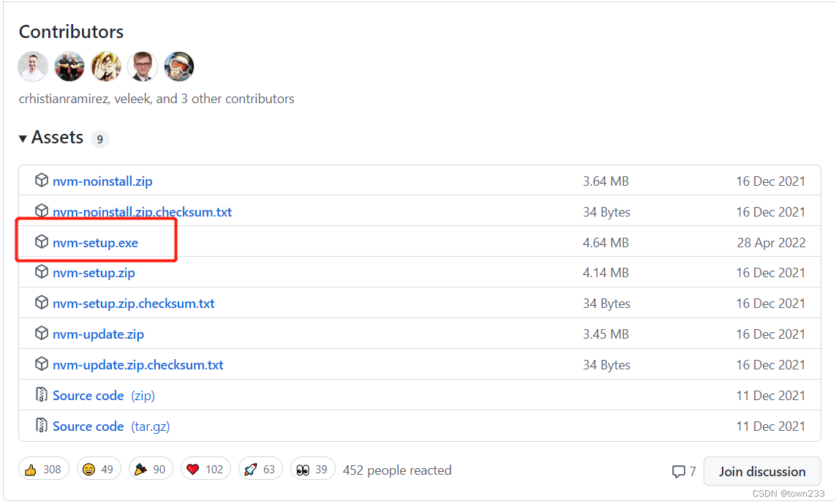Collapse the Assets section triangle
This screenshot has height=504, width=836.
pyautogui.click(x=23, y=139)
